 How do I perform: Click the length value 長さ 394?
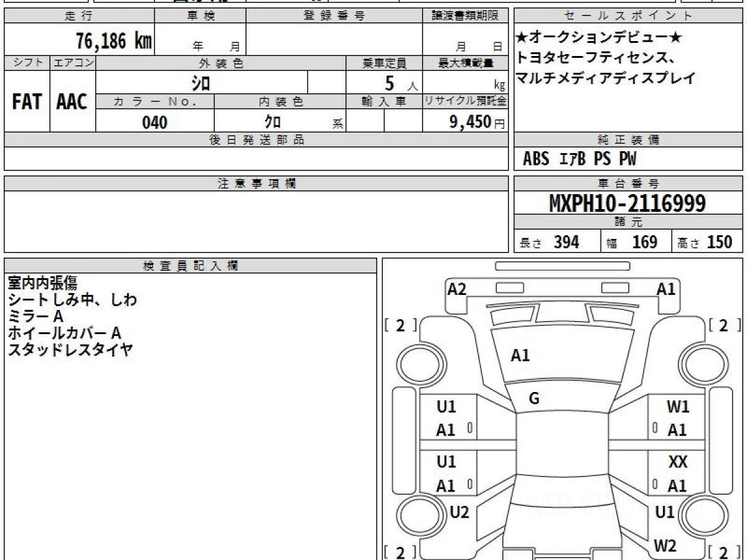pyautogui.click(x=550, y=242)
